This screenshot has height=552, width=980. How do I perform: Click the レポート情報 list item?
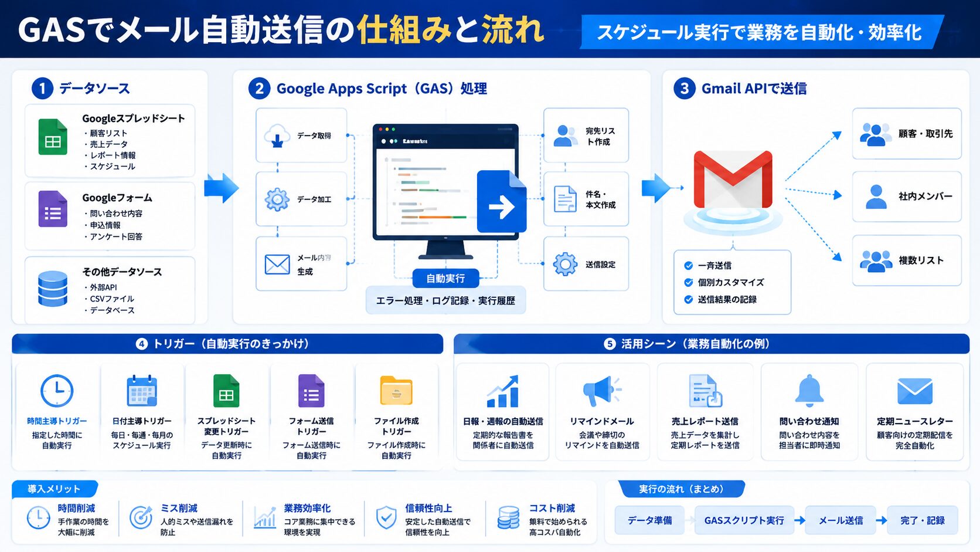pos(113,155)
